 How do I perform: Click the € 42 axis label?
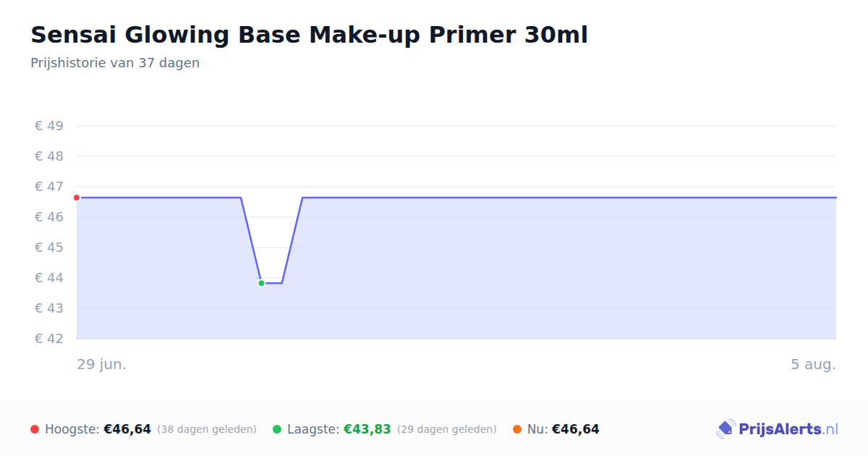(x=49, y=339)
